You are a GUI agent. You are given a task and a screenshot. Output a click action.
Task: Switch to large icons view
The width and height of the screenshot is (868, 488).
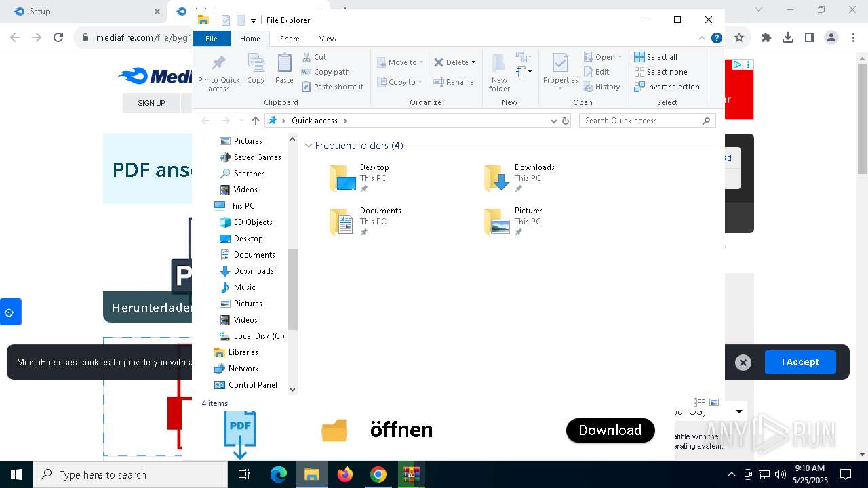click(713, 403)
